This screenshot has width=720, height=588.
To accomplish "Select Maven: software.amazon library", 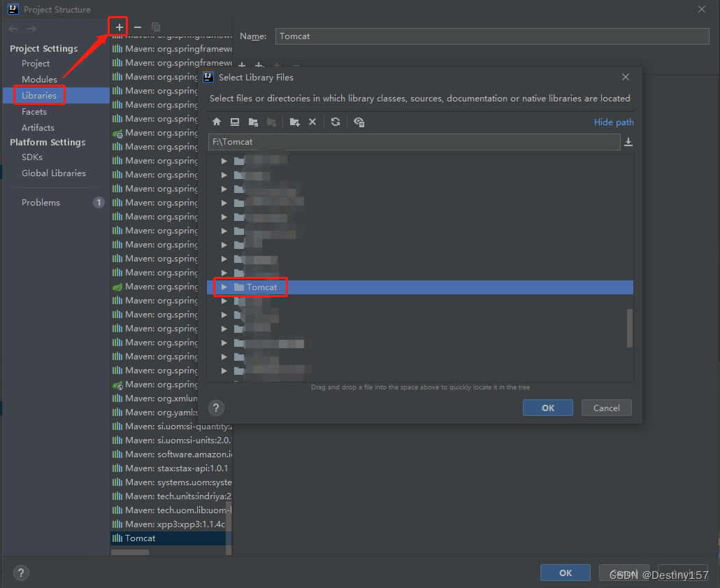I will click(x=171, y=454).
